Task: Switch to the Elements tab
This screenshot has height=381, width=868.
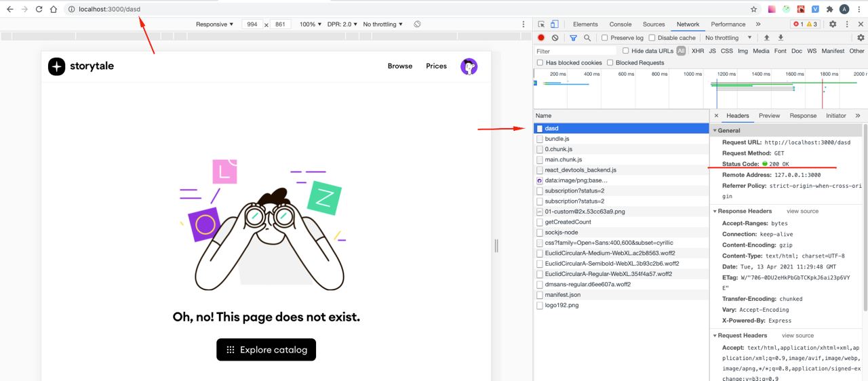Action: (585, 24)
